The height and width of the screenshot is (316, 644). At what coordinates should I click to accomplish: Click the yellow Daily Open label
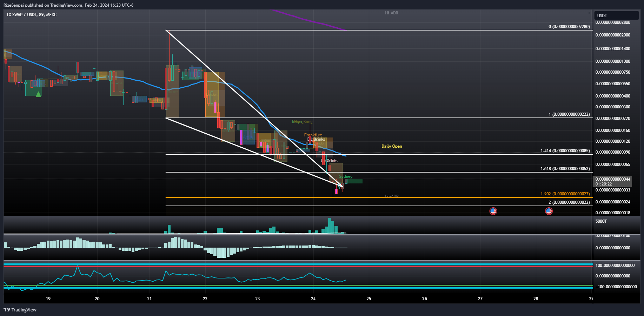coord(392,146)
